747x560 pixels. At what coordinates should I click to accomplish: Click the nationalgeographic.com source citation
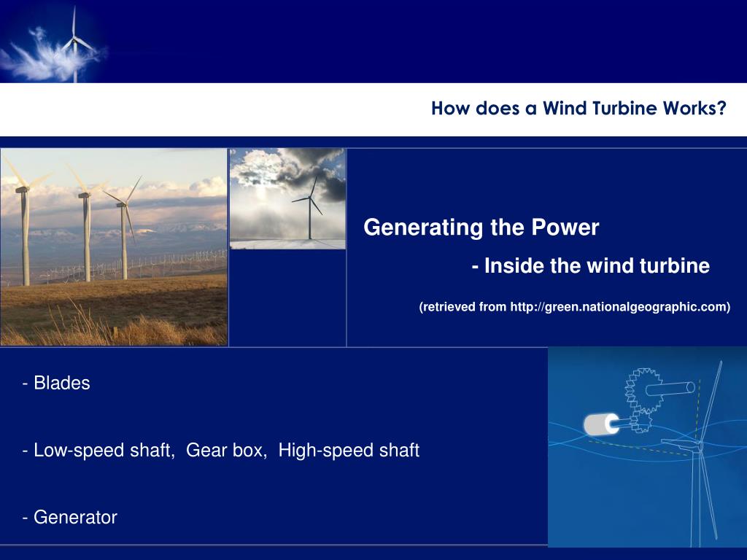click(x=575, y=307)
